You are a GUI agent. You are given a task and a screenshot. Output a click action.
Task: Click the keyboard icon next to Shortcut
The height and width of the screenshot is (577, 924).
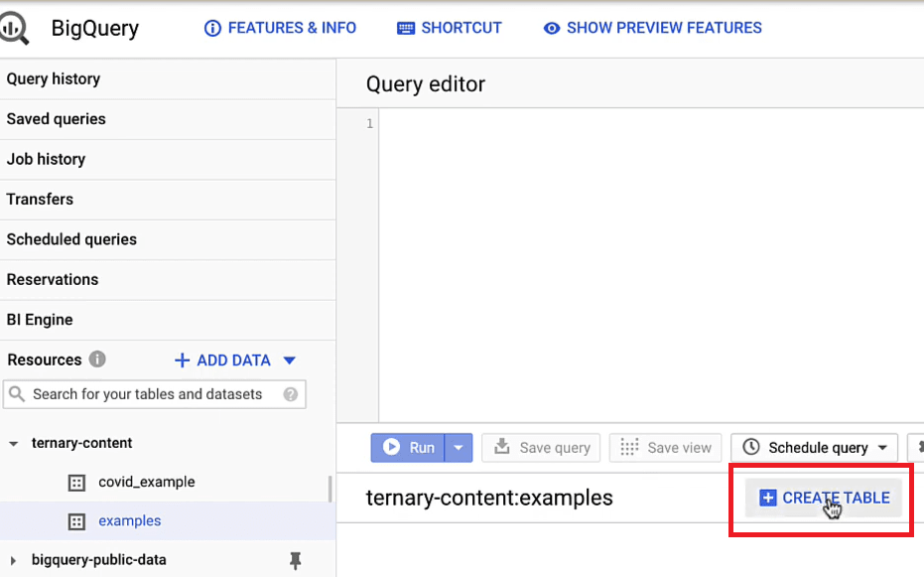click(x=405, y=28)
